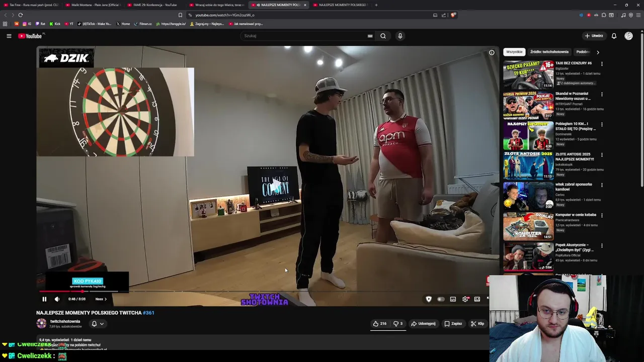Save video with Zapisz button
The width and height of the screenshot is (644, 362).
coord(453,324)
